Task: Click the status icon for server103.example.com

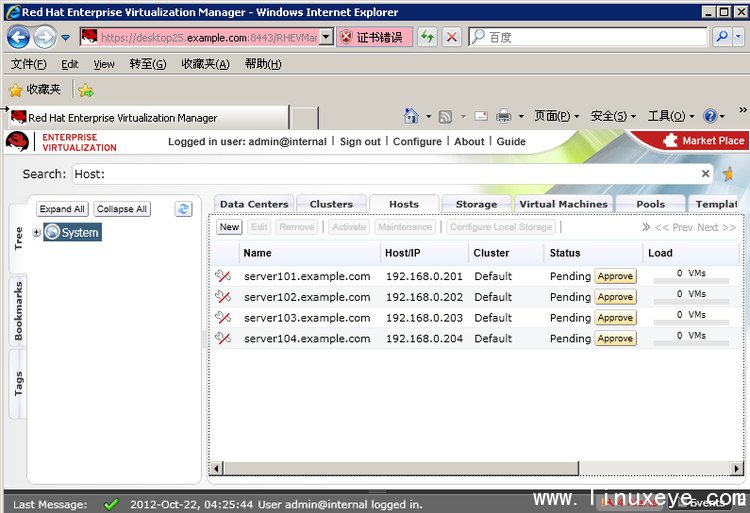Action: click(223, 317)
